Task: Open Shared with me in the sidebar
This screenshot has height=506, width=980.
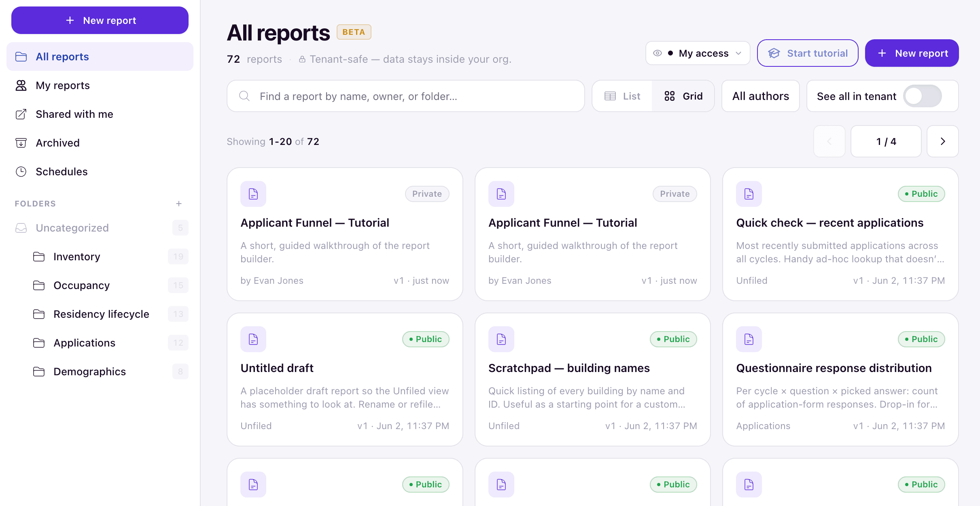Action: click(100, 114)
